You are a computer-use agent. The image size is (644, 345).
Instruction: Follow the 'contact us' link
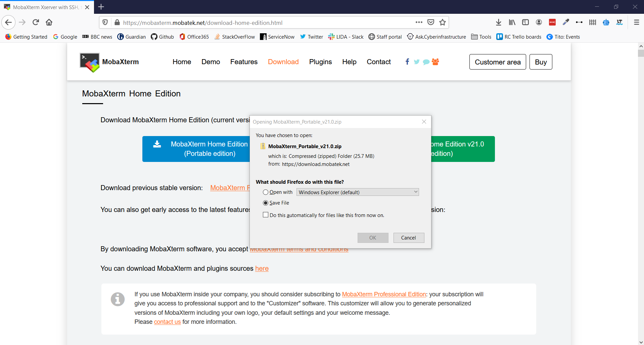click(x=167, y=322)
